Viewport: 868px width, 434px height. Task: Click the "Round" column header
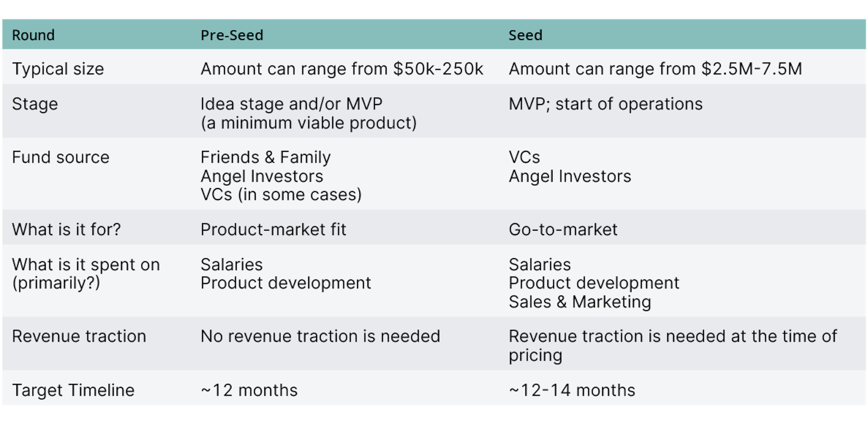pyautogui.click(x=33, y=35)
